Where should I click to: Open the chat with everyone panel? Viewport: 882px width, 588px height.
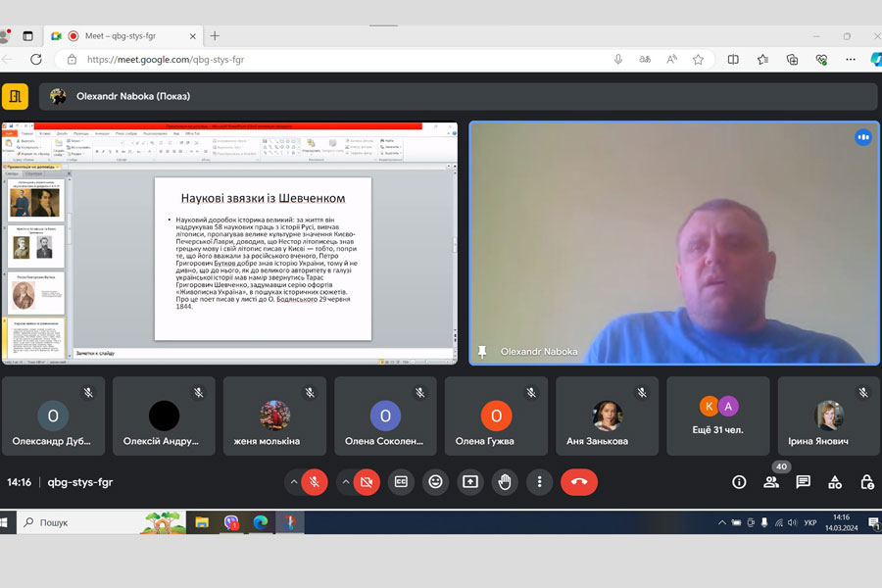pyautogui.click(x=804, y=482)
